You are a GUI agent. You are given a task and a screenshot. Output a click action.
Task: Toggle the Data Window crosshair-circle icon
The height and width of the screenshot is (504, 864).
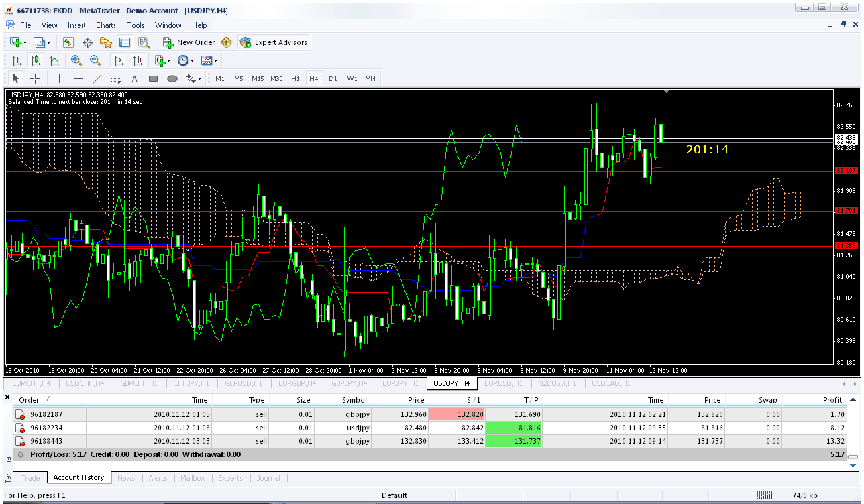pos(87,42)
